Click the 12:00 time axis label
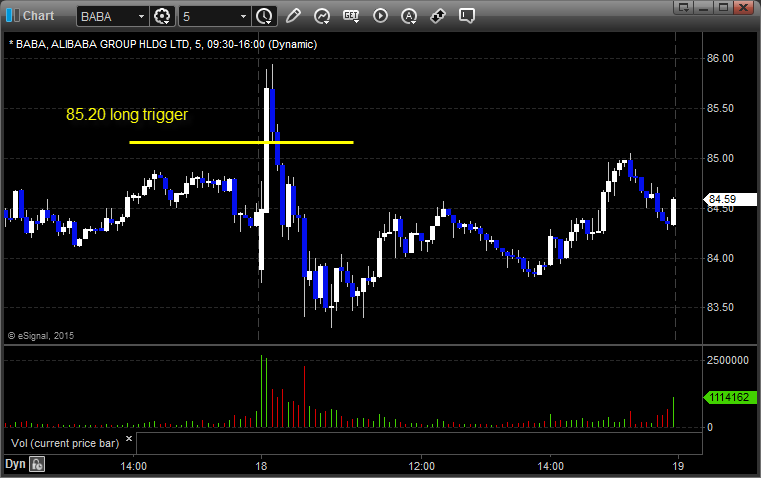Viewport: 761px width, 478px height. point(421,466)
